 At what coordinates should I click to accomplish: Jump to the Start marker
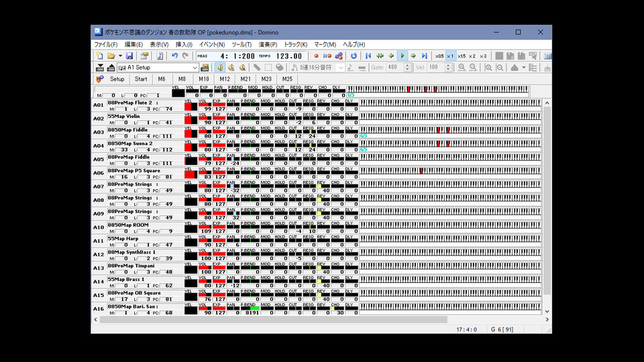pos(141,79)
